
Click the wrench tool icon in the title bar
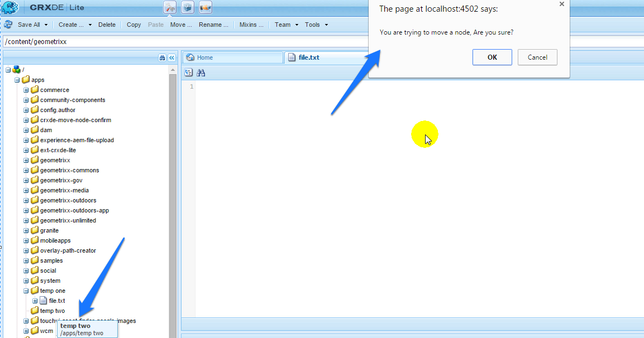[x=169, y=7]
